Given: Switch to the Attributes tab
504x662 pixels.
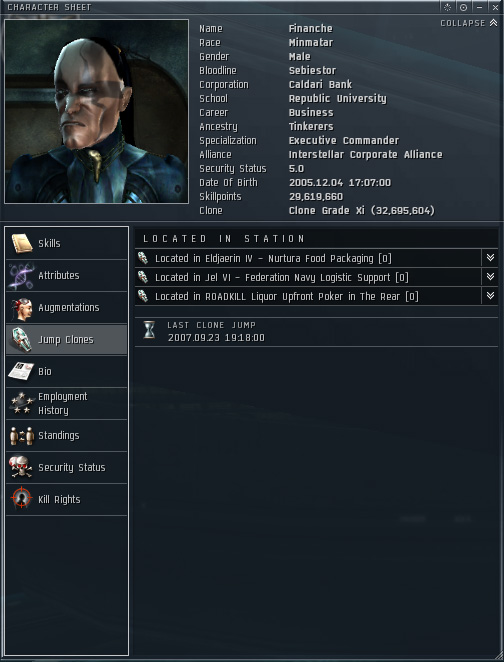Looking at the screenshot, I should point(67,276).
